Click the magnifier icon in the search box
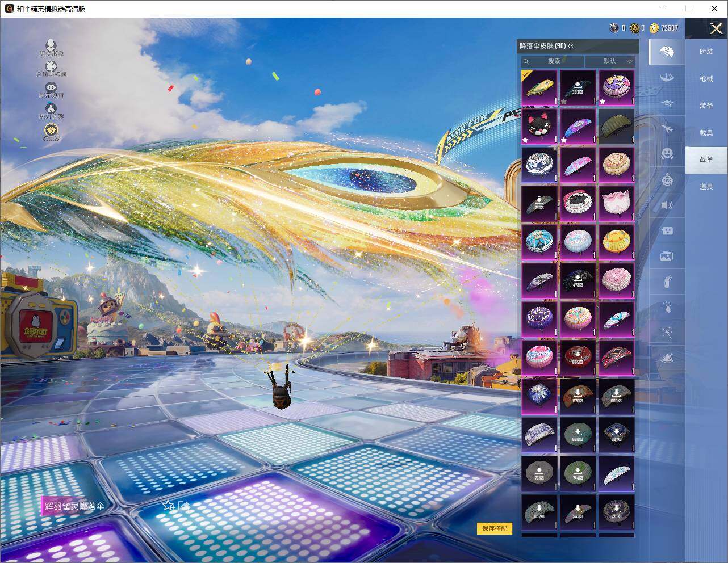This screenshot has width=728, height=563. point(526,61)
